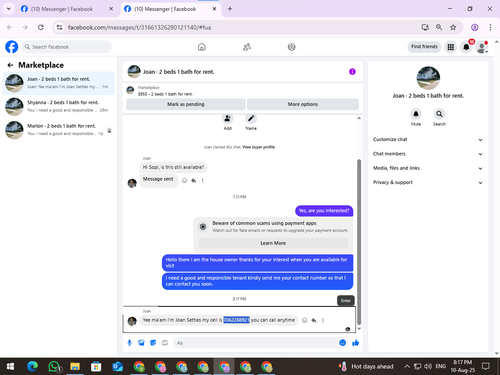This screenshot has width=500, height=375.
Task: Mute the chat with the bell icon
Action: (416, 114)
